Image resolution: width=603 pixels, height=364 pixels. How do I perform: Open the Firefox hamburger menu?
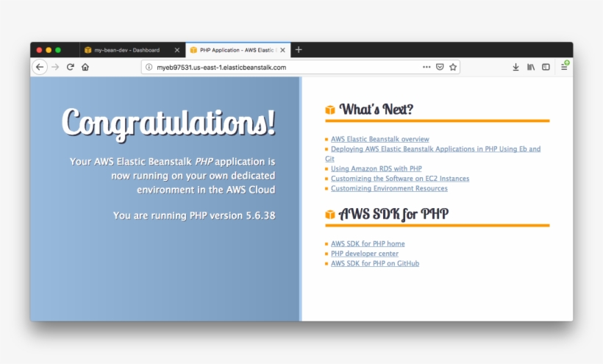[564, 66]
